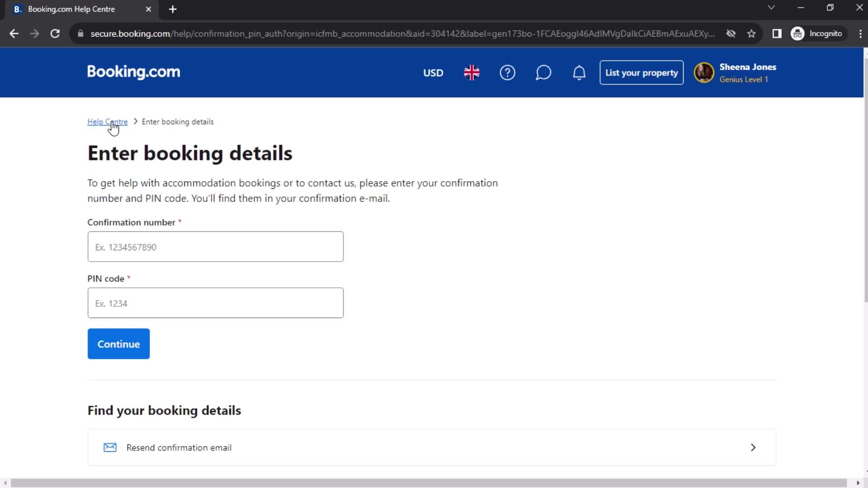Image resolution: width=868 pixels, height=488 pixels.
Task: Select the browser address bar URL
Action: (x=402, y=33)
